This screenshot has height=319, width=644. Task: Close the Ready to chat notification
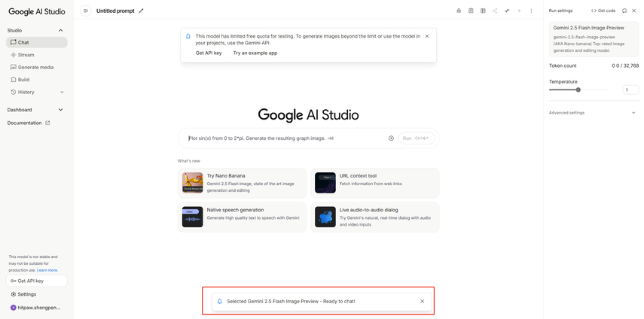[423, 302]
